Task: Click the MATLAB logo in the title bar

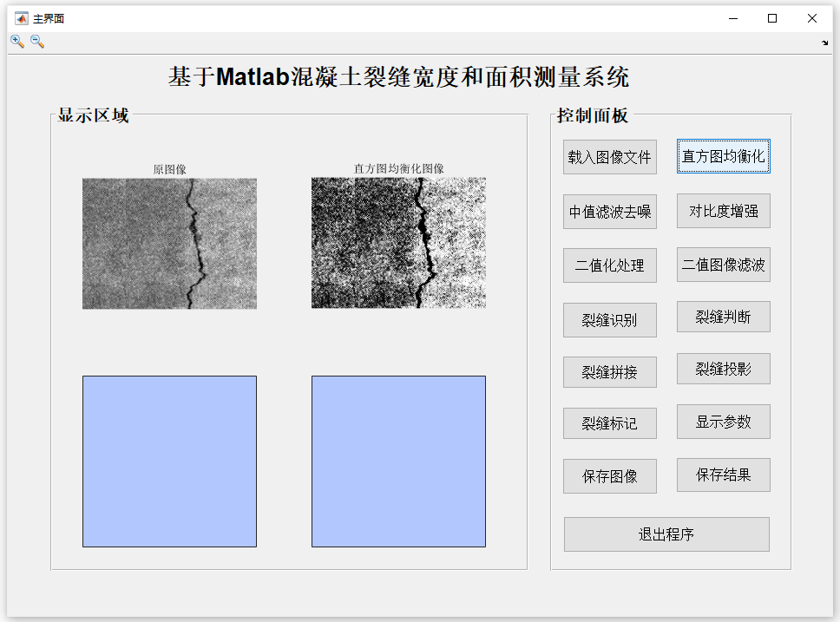Action: point(22,19)
